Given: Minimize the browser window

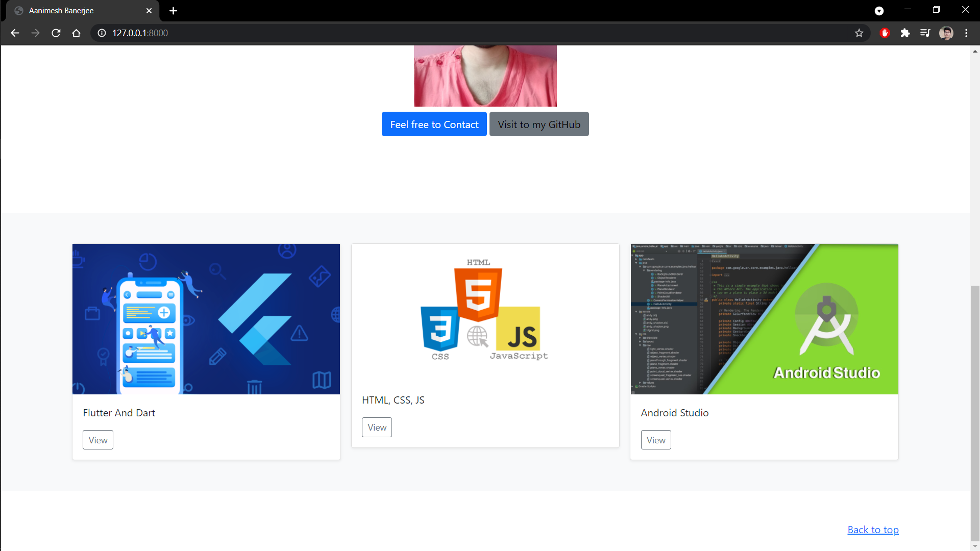Looking at the screenshot, I should [908, 10].
